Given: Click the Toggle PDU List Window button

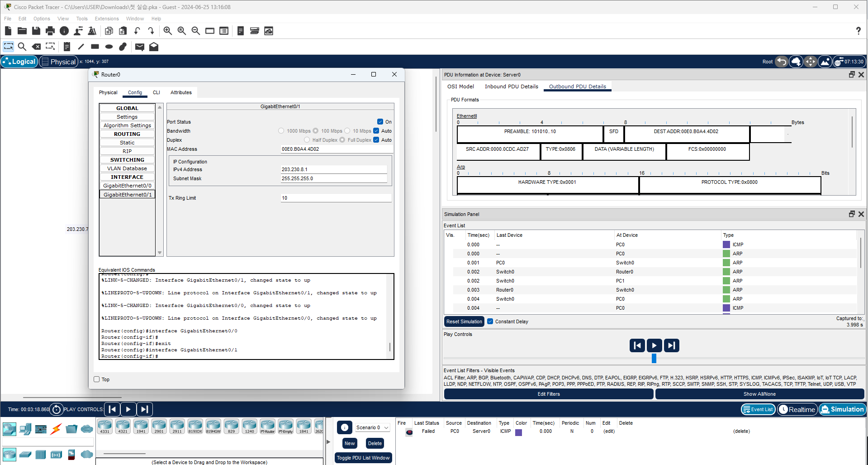Looking at the screenshot, I should click(x=363, y=458).
